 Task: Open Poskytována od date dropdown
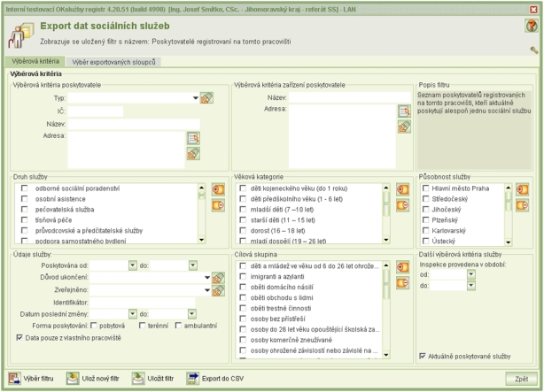(x=133, y=265)
